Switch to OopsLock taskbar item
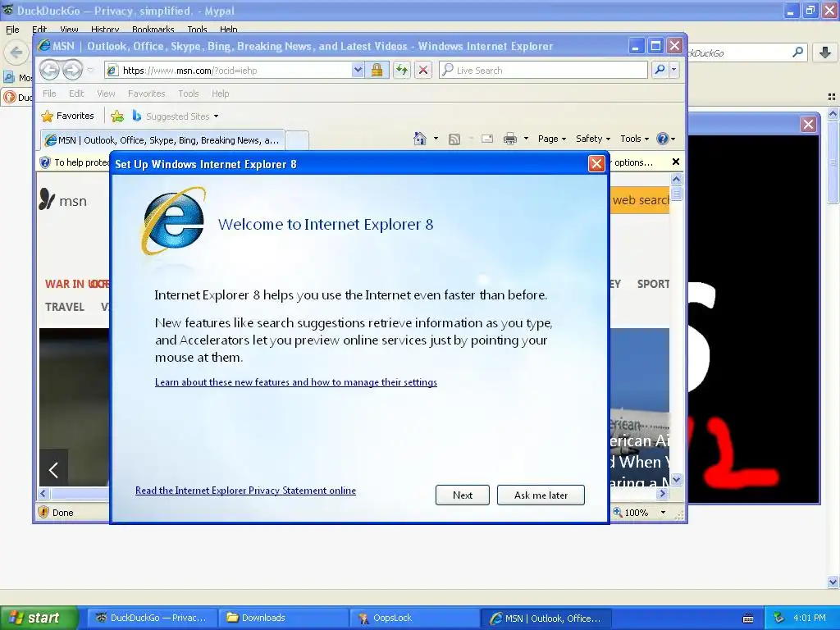Viewport: 840px width, 630px height. 414,618
